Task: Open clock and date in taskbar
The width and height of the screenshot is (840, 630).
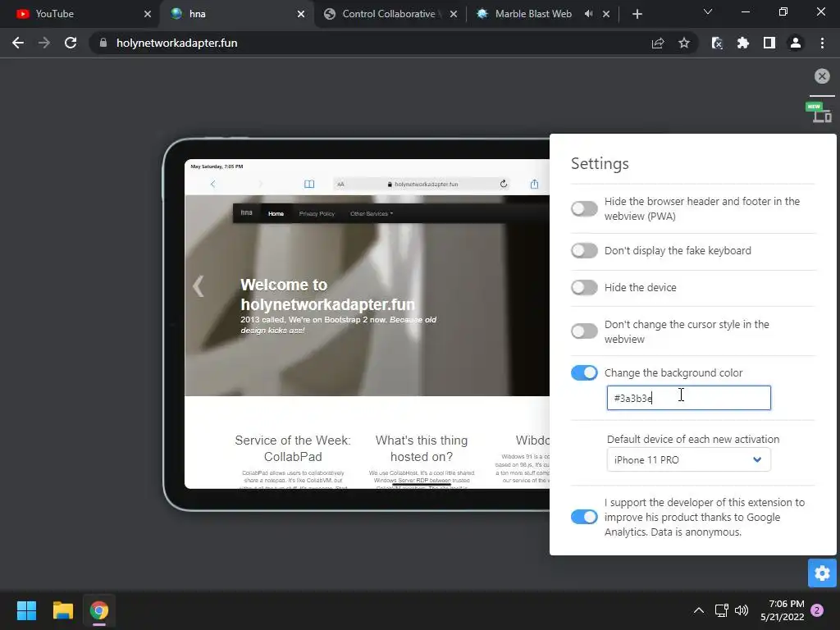Action: (x=782, y=610)
